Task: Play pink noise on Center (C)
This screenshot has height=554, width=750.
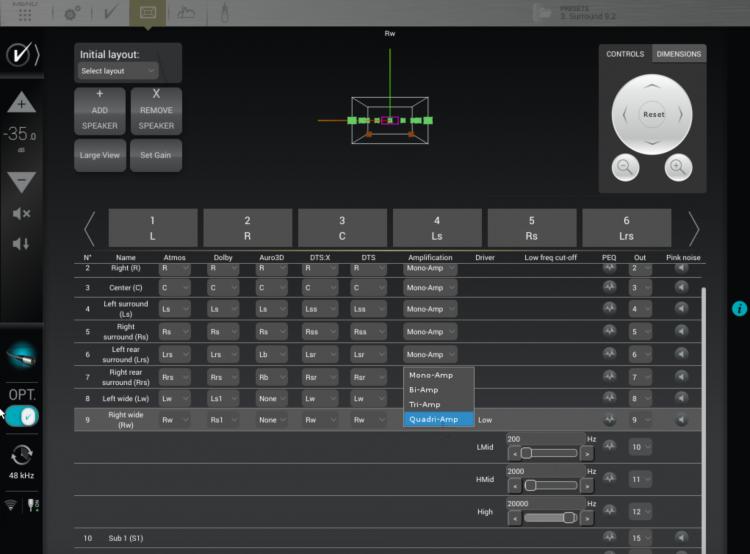Action: [681, 287]
